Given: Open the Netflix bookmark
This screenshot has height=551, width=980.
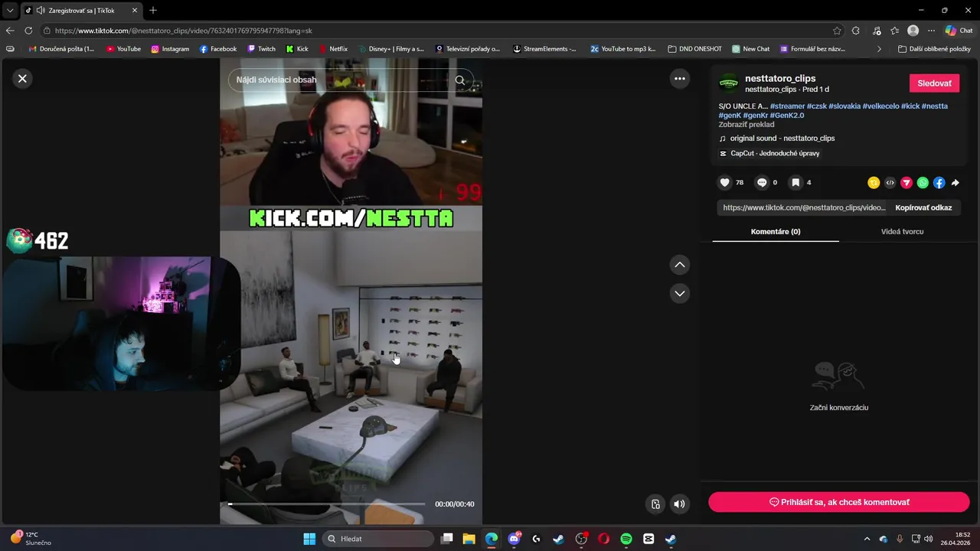Looking at the screenshot, I should coord(333,49).
